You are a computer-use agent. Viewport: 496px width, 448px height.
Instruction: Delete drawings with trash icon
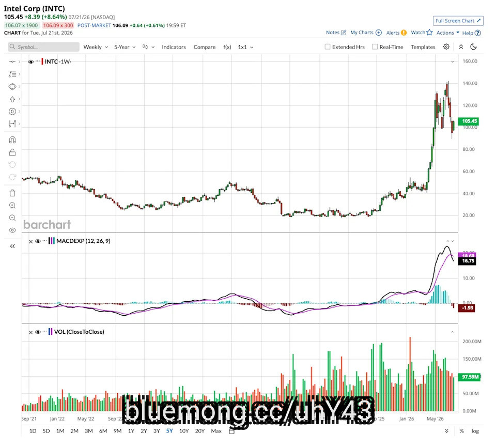click(12, 193)
